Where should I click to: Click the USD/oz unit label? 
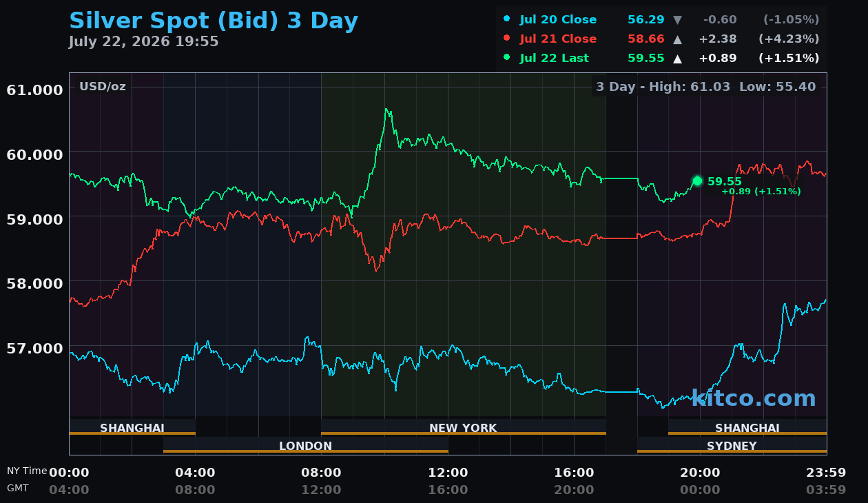click(x=103, y=87)
